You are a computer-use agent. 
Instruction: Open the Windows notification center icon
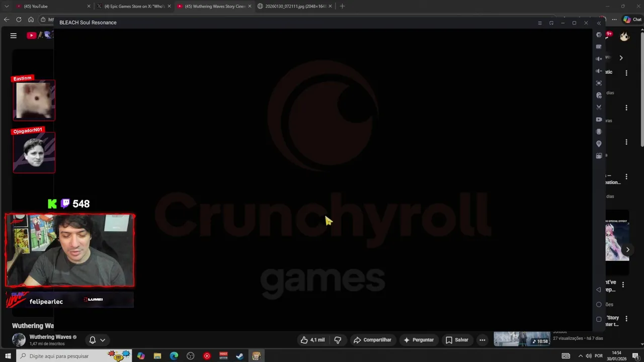pyautogui.click(x=635, y=356)
